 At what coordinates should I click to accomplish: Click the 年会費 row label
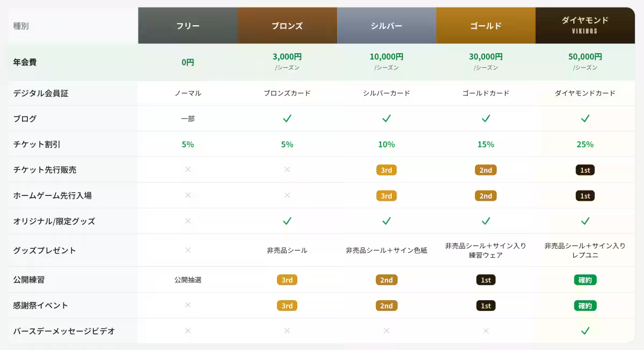(x=25, y=62)
